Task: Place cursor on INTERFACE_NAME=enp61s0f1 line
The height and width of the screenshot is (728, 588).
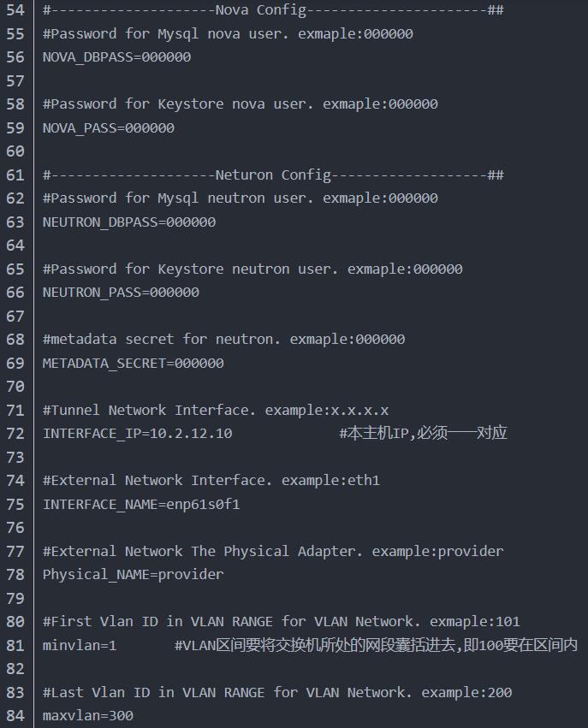Action: pyautogui.click(x=141, y=505)
